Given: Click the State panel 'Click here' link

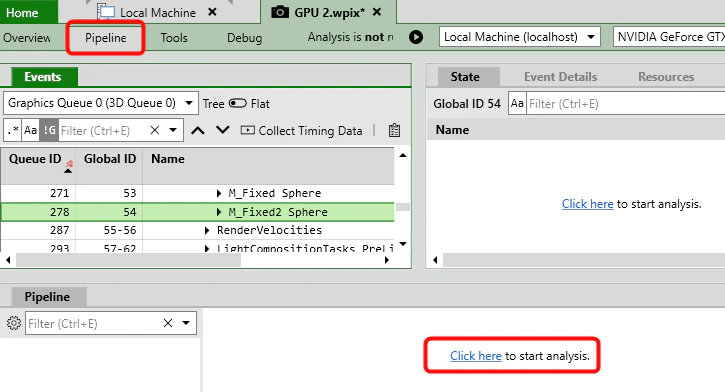Looking at the screenshot, I should (x=587, y=204).
